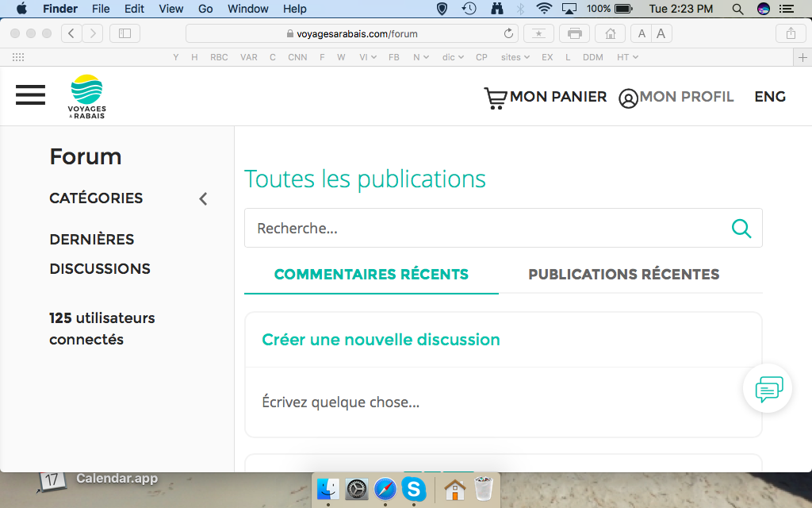Open the RBC bookmark
This screenshot has height=508, width=812.
pyautogui.click(x=219, y=57)
